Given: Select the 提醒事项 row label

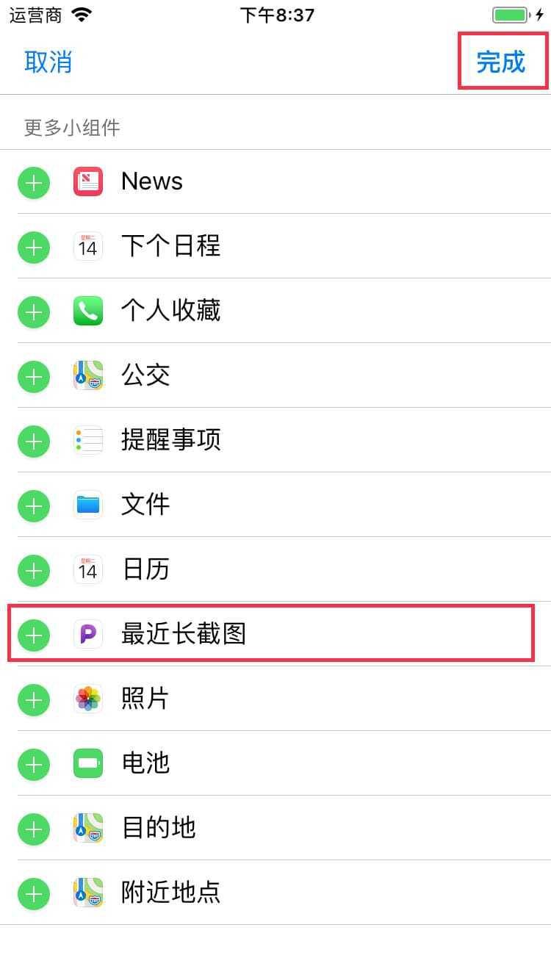Looking at the screenshot, I should 170,440.
